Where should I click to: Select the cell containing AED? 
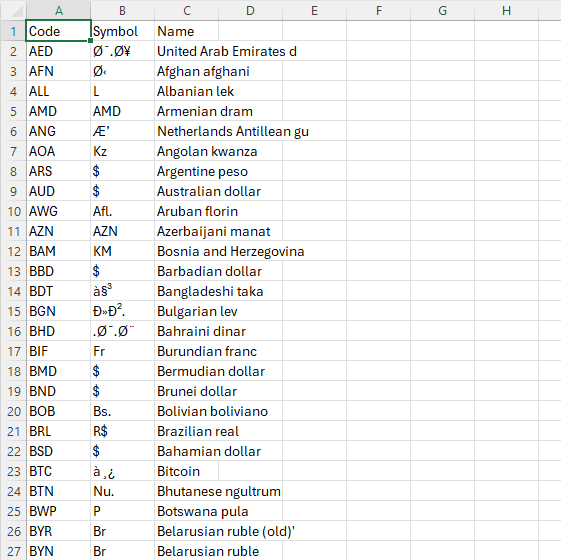point(58,51)
